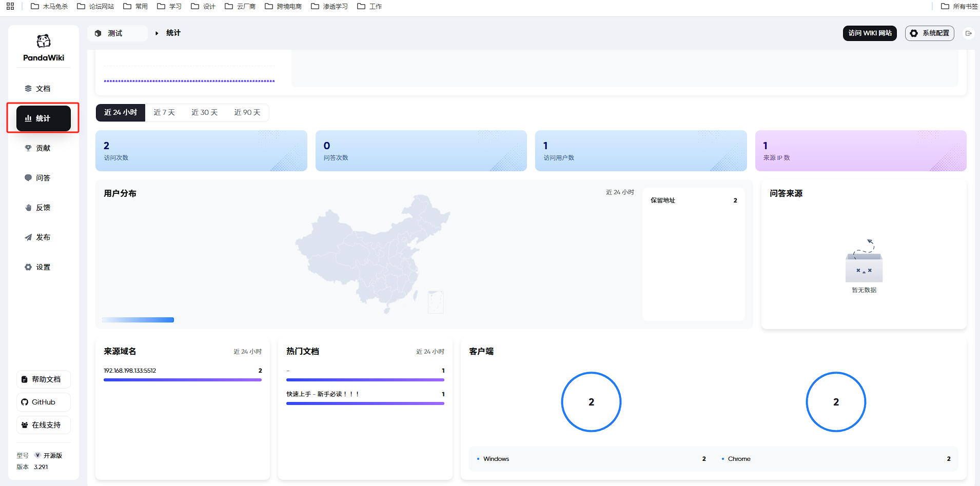
Task: Expand the 测试 knowledge base selector
Action: 117,33
